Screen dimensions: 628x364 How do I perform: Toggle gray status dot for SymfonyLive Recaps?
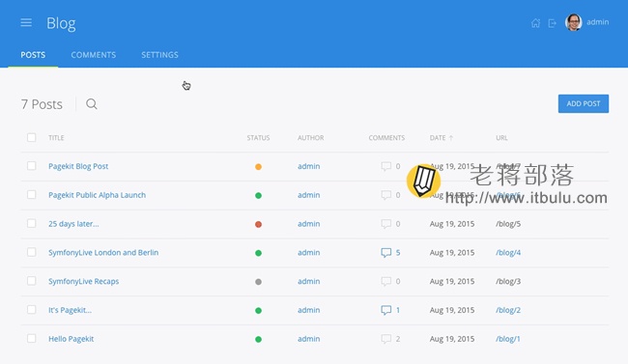tap(258, 282)
